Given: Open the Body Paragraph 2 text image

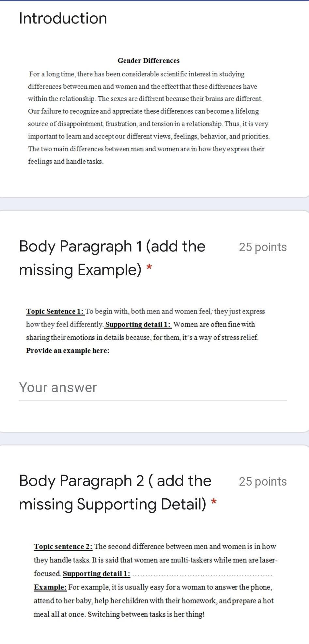Looking at the screenshot, I should coord(155,580).
